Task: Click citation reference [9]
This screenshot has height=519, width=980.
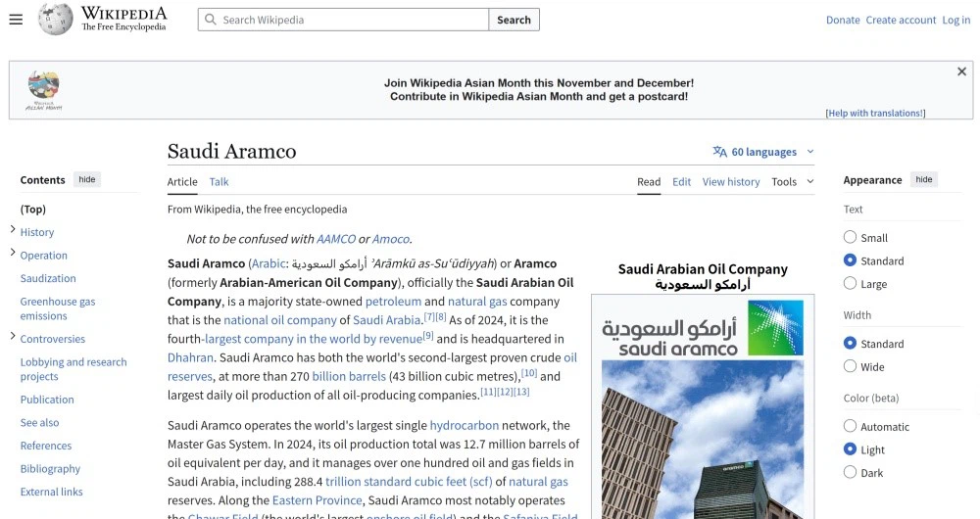Action: click(x=428, y=335)
